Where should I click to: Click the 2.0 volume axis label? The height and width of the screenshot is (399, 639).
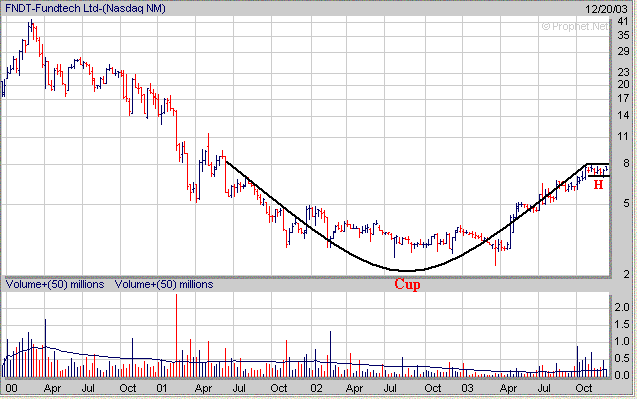coord(621,307)
